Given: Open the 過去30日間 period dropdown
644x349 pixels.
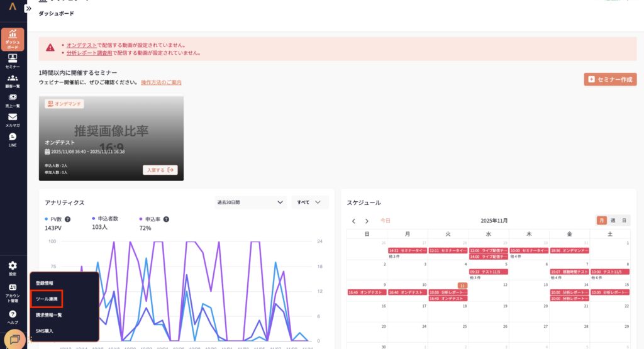Looking at the screenshot, I should pos(250,202).
